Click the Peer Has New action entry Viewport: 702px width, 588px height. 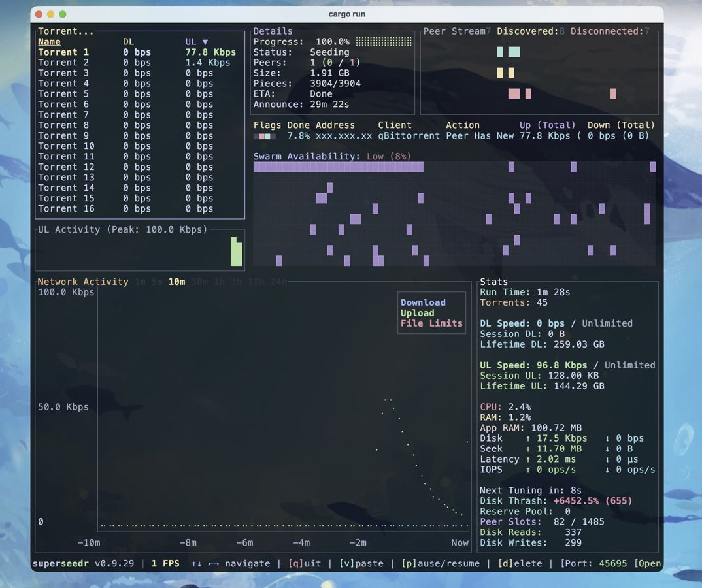click(480, 136)
